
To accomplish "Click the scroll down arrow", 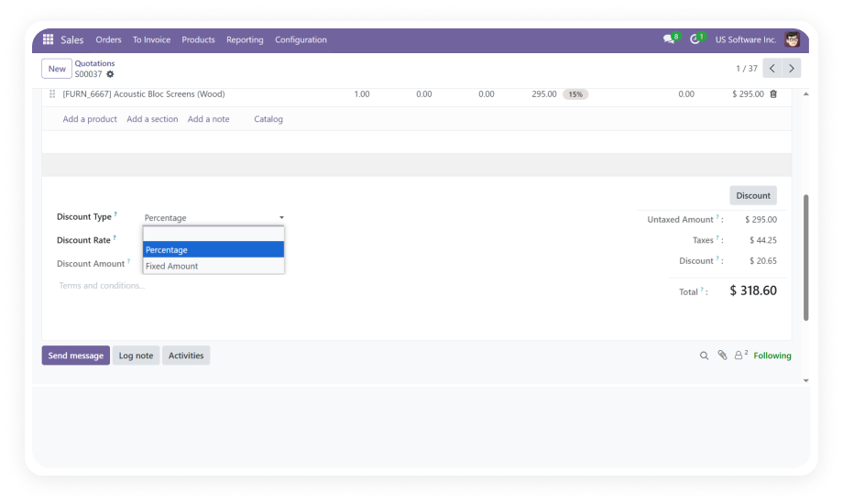I will [806, 380].
